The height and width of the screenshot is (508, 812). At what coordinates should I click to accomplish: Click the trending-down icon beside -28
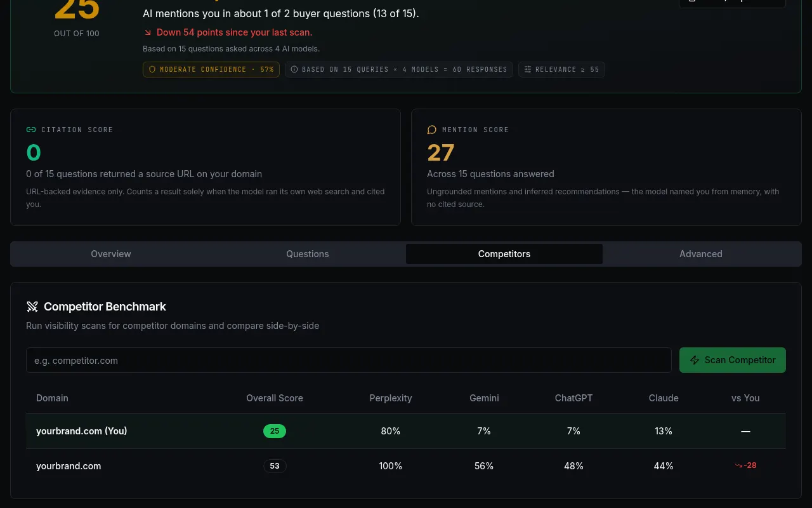pyautogui.click(x=738, y=465)
